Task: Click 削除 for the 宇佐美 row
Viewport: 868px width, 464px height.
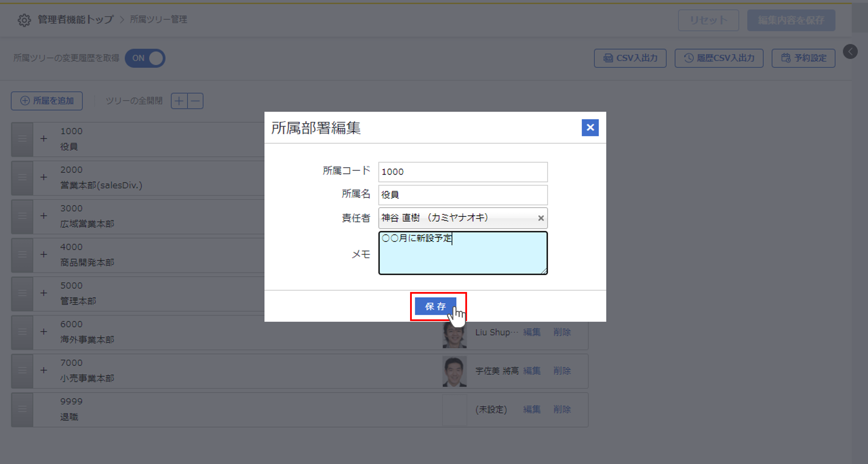Action: pyautogui.click(x=562, y=371)
